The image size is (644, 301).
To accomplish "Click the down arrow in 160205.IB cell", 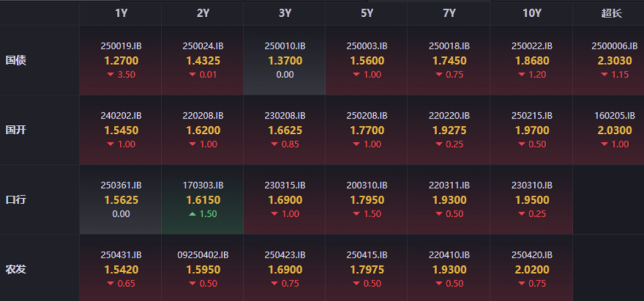I will tap(603, 144).
